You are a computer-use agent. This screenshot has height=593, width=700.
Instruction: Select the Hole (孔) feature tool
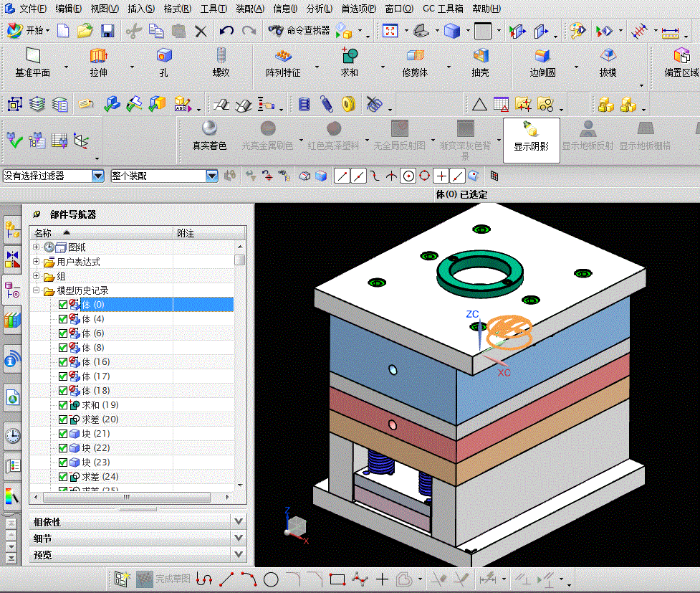[x=164, y=57]
